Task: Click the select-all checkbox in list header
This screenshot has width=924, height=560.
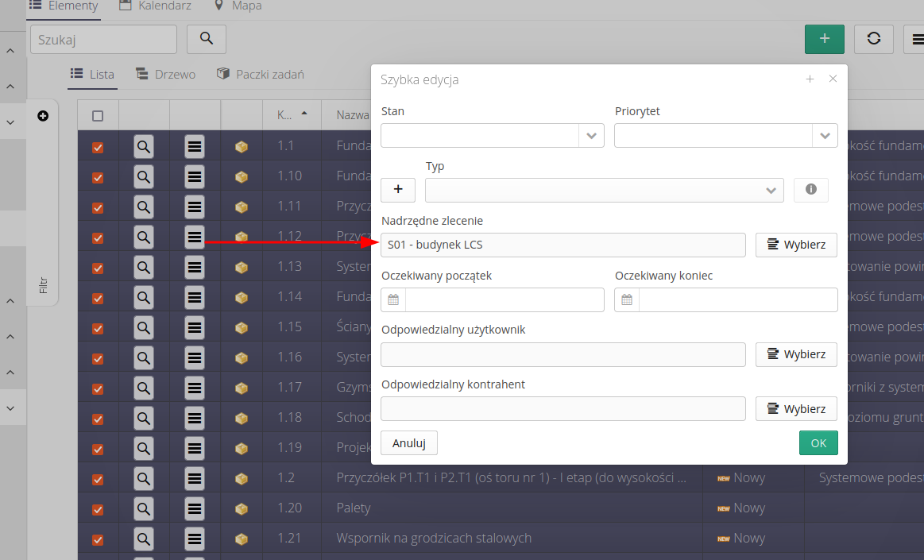Action: 98,115
